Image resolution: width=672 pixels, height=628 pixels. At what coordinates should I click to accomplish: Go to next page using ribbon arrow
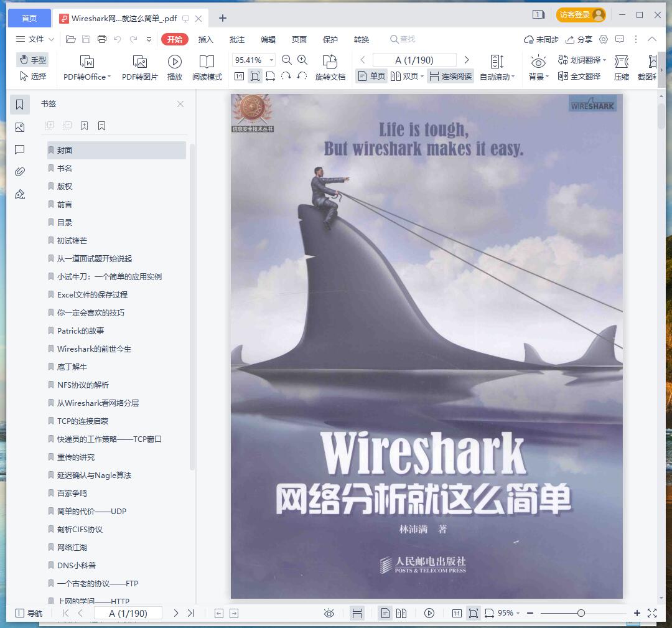pyautogui.click(x=467, y=60)
